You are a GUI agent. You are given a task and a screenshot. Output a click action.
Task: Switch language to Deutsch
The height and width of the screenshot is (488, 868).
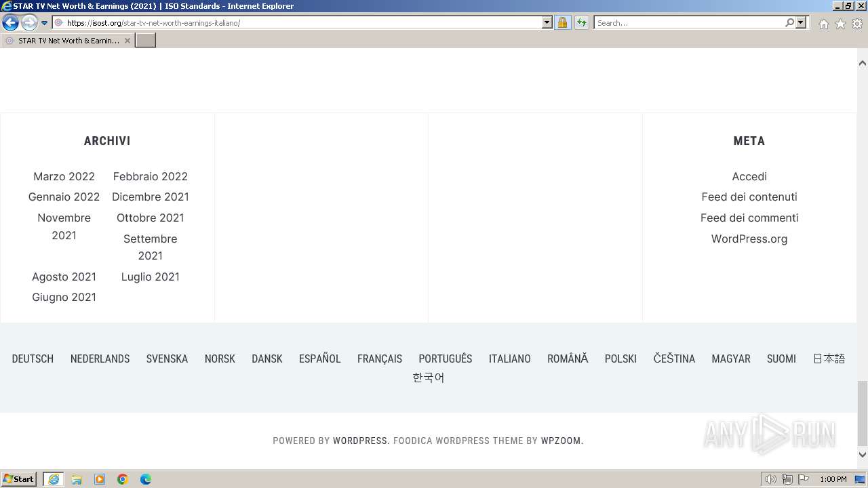pos(33,359)
